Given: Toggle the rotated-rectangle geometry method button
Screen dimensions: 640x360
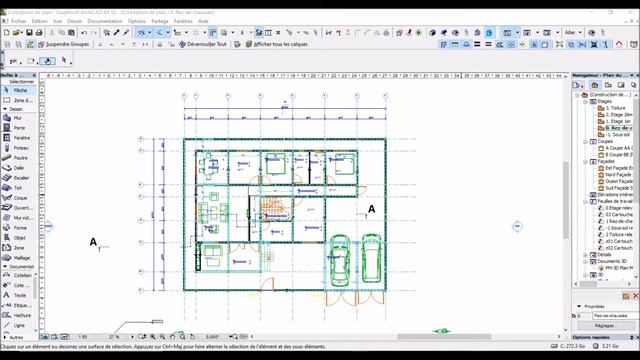Looking at the screenshot, I should [x=48, y=61].
